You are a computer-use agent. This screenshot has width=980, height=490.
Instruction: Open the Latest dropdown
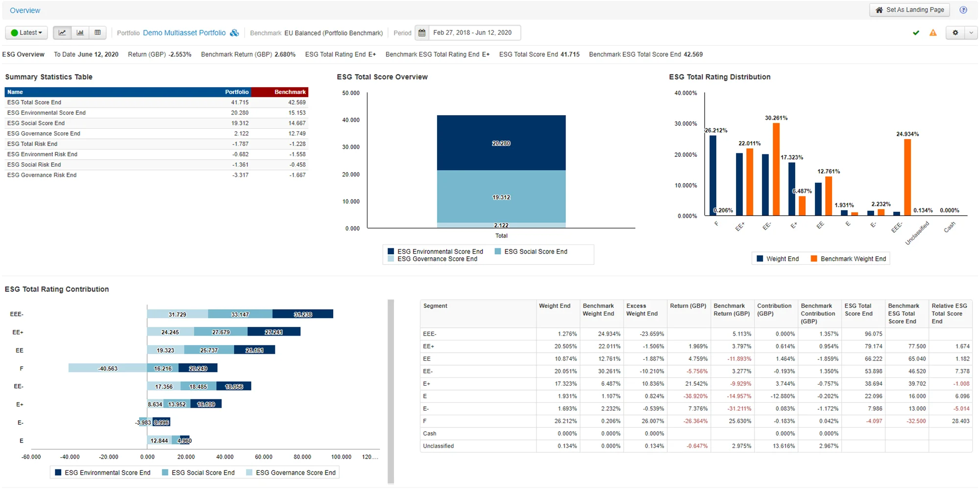click(26, 33)
